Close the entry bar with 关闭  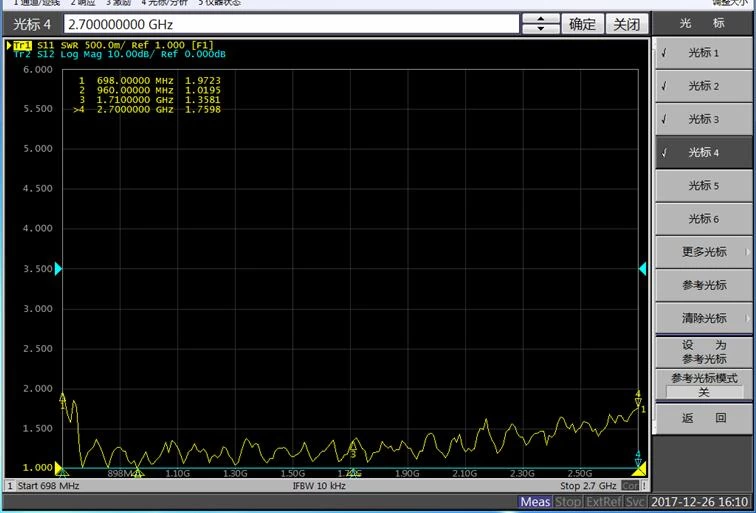[x=626, y=24]
